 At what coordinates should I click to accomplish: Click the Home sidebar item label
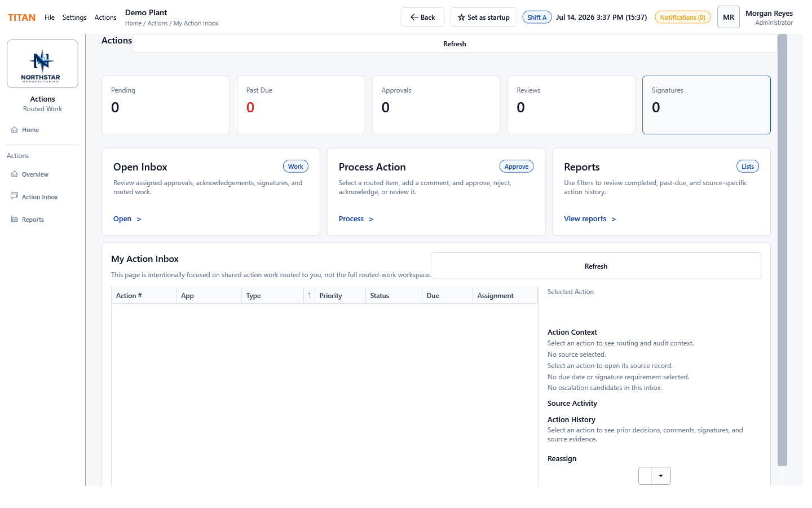point(30,130)
